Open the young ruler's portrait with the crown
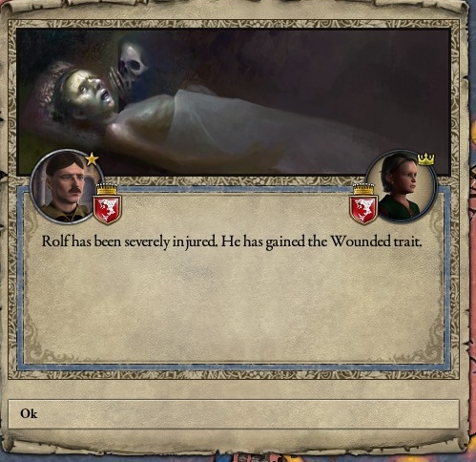Viewport: 476px width, 462px height. point(401,187)
